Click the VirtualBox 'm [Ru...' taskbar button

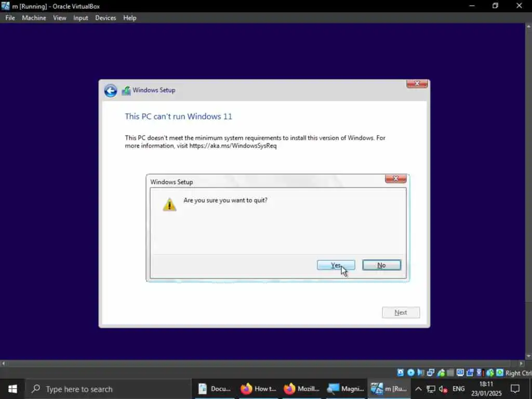[389, 389]
